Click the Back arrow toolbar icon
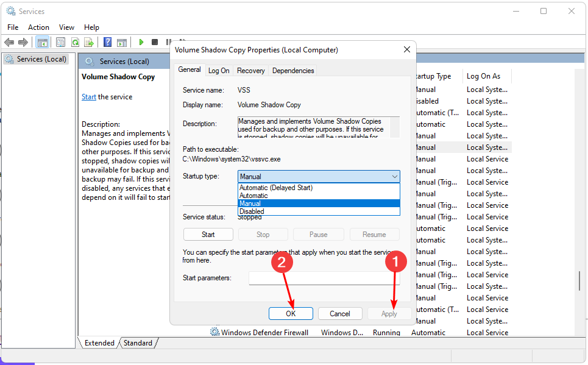The image size is (588, 365). tap(9, 42)
